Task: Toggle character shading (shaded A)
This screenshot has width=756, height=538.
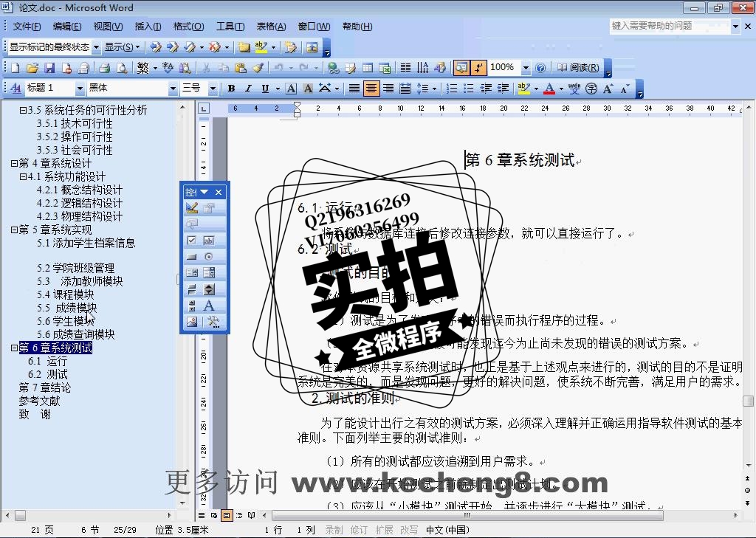Action: click(x=308, y=89)
